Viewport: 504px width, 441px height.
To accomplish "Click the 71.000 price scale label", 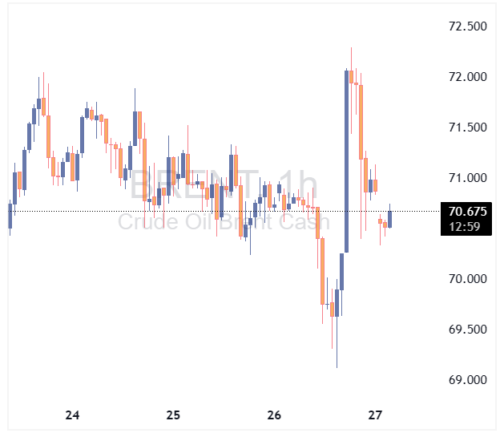I will (467, 178).
